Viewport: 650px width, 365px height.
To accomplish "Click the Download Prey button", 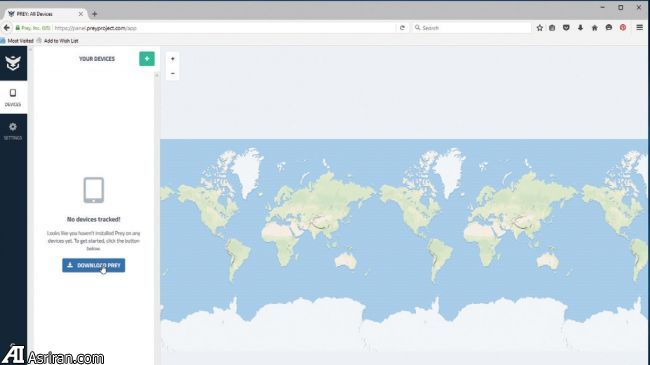I will pos(94,265).
